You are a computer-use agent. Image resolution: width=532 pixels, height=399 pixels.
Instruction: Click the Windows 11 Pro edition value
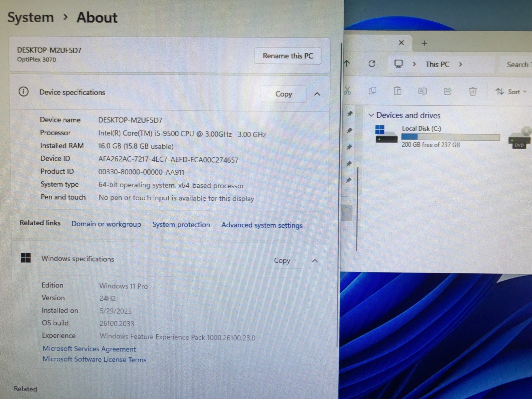(x=123, y=286)
